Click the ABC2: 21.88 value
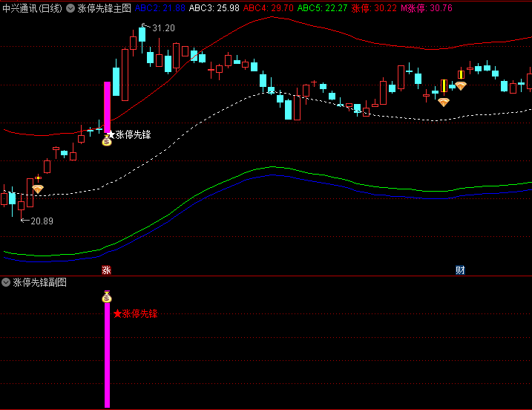532x410 pixels. [x=160, y=8]
